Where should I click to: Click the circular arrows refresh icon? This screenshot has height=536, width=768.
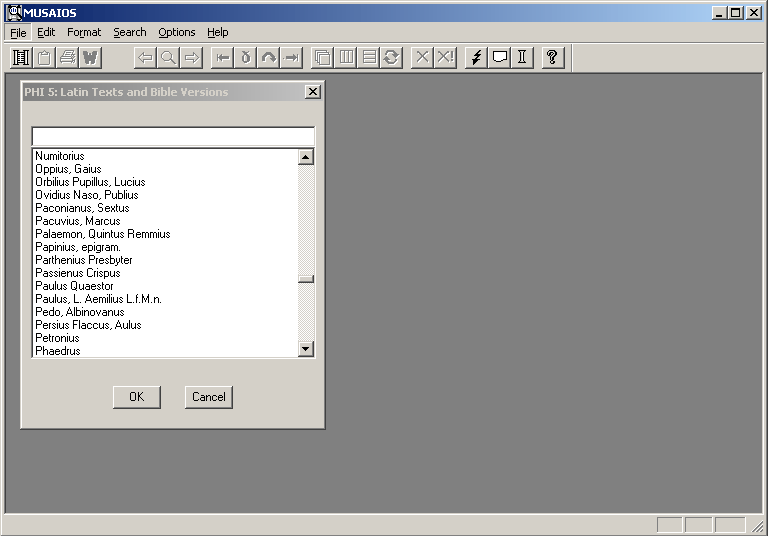[x=392, y=58]
